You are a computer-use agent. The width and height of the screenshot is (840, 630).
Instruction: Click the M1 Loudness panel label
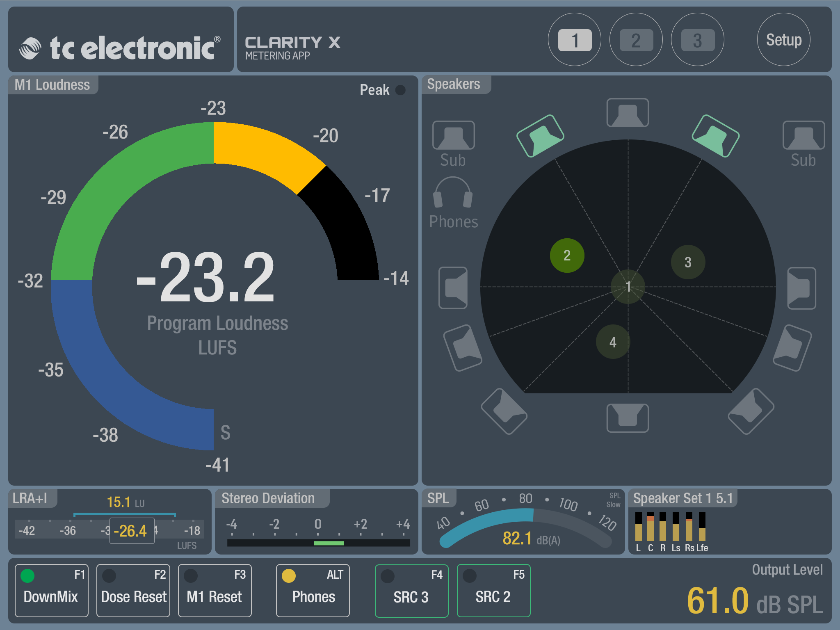52,85
